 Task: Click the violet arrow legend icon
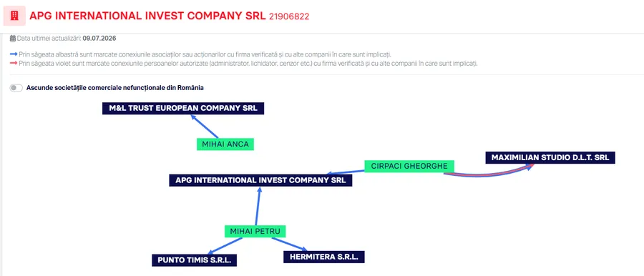(x=14, y=64)
